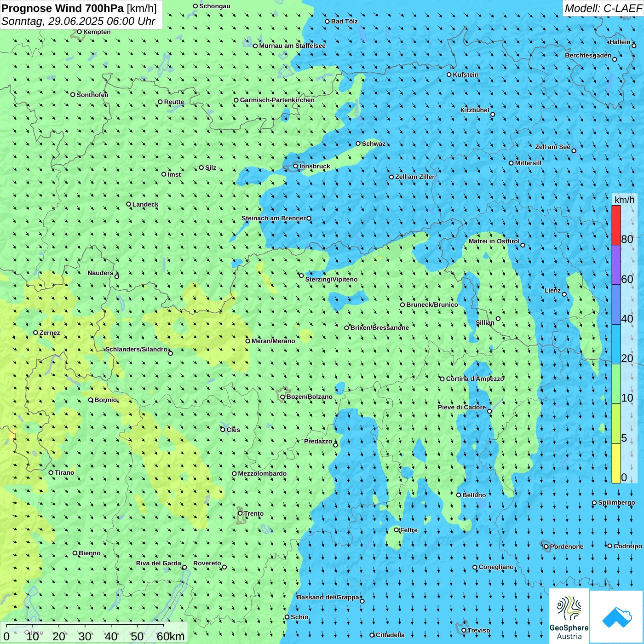Click the red legend color segment above 80
The image size is (644, 644).
pos(616,225)
